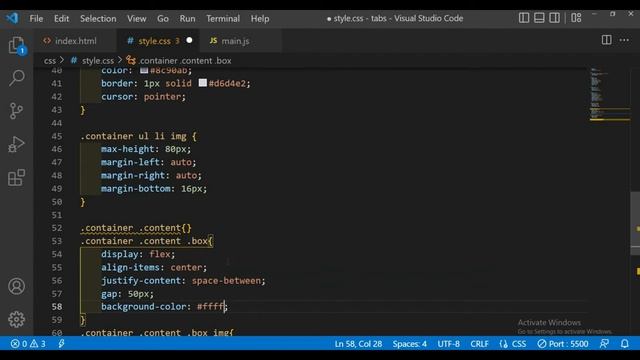Click the '.container .content{}' rule
This screenshot has width=640, height=360.
[x=136, y=228]
